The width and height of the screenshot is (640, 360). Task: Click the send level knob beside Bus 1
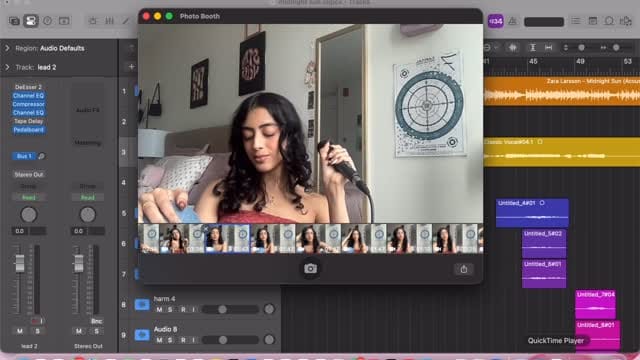[x=41, y=156]
